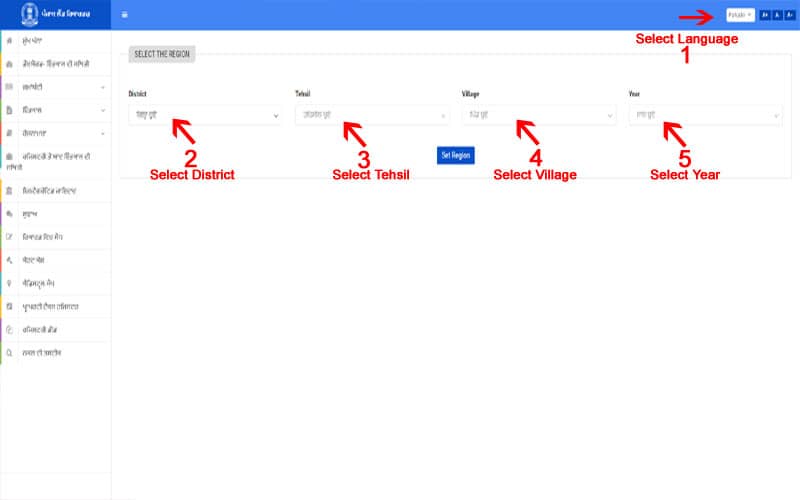Expand the Mutation sidebar menu with document icon
The width and height of the screenshot is (800, 500).
pos(56,110)
